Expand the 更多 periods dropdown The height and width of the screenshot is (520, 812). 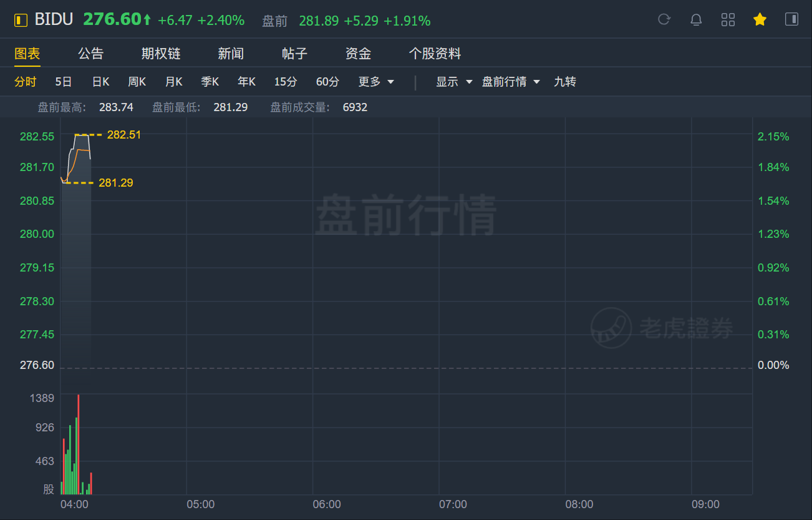[377, 82]
